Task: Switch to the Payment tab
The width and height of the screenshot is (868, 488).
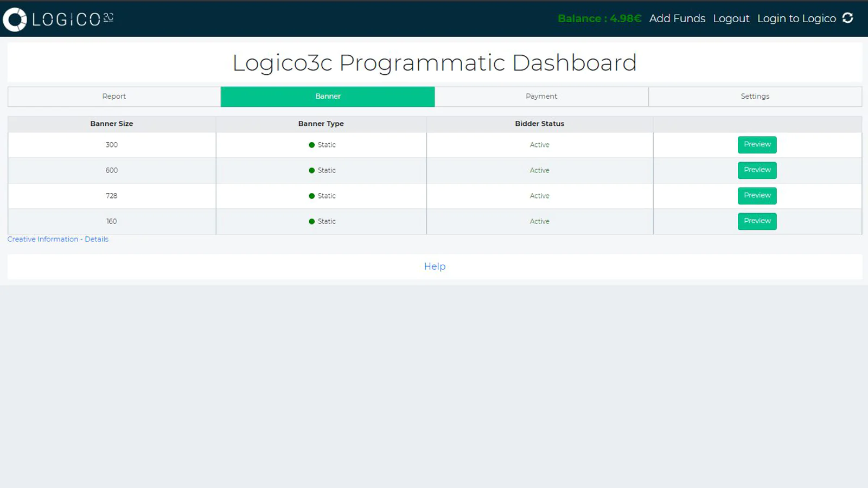Action: [541, 97]
